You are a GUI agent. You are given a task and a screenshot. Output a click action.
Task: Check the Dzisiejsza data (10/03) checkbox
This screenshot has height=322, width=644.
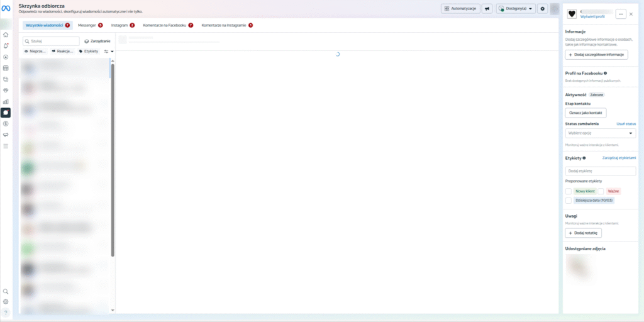coord(569,201)
